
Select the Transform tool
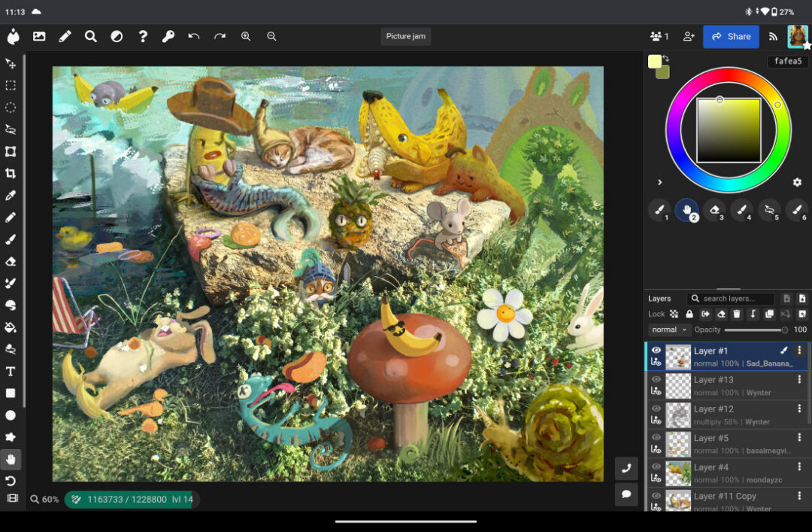pos(11,151)
